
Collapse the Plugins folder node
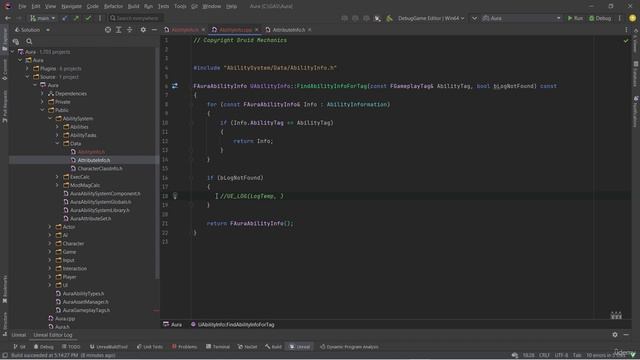(x=28, y=69)
